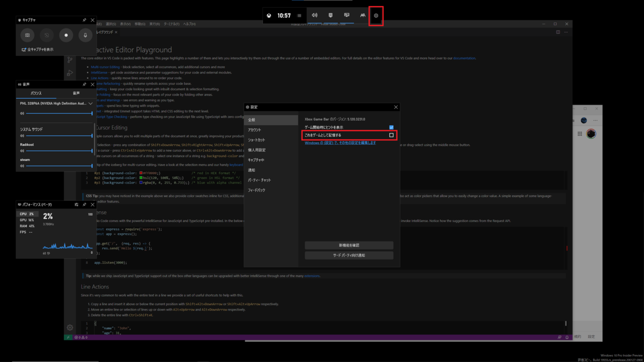
Task: Toggle microphone while recording button
Action: click(x=85, y=35)
